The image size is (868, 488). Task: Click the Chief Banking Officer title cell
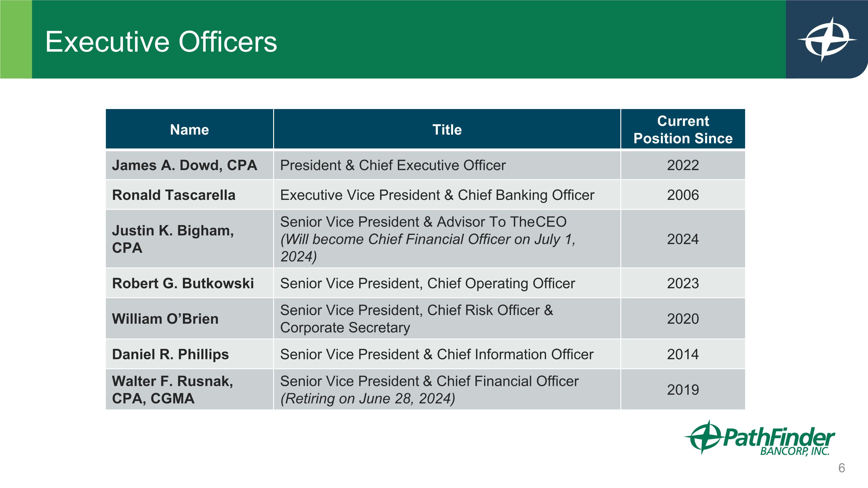[437, 195]
